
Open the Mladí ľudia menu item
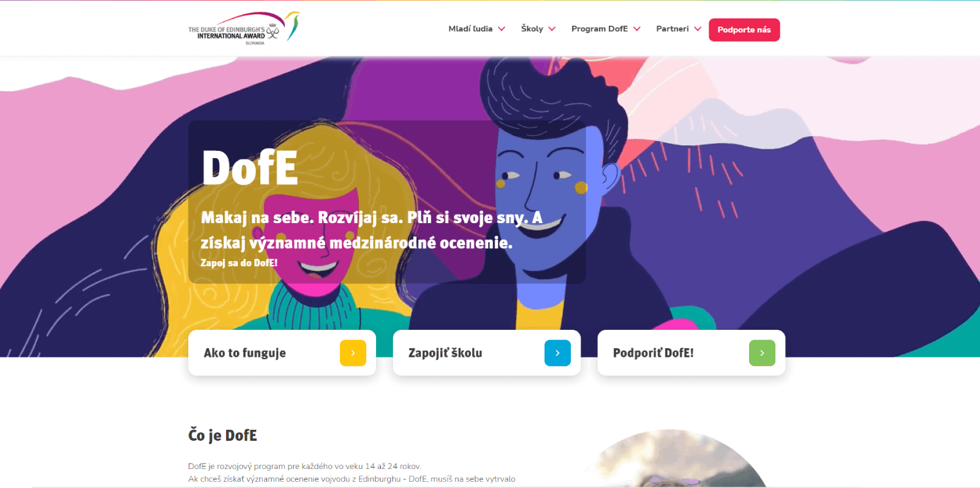point(470,29)
